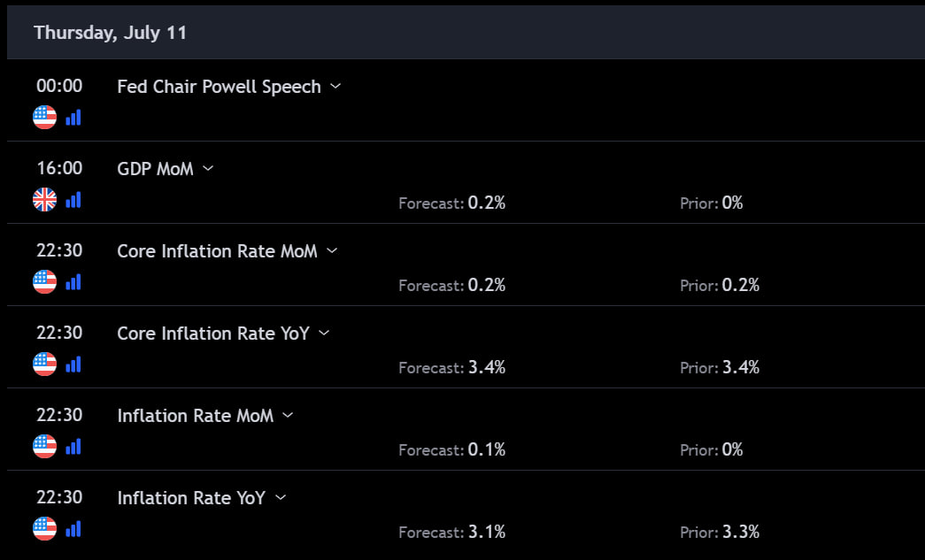This screenshot has height=560, width=925.
Task: Select the Thursday, July 11 date header
Action: coord(110,33)
